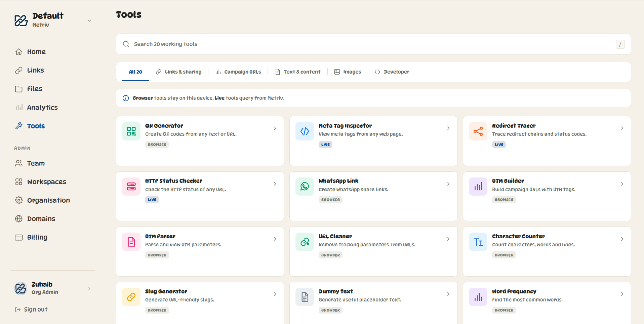Viewport: 644px width, 324px height.
Task: Switch to Links & sharing tab
Action: [178, 72]
